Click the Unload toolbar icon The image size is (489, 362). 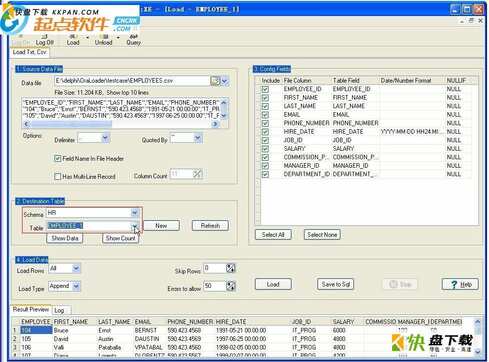click(103, 39)
